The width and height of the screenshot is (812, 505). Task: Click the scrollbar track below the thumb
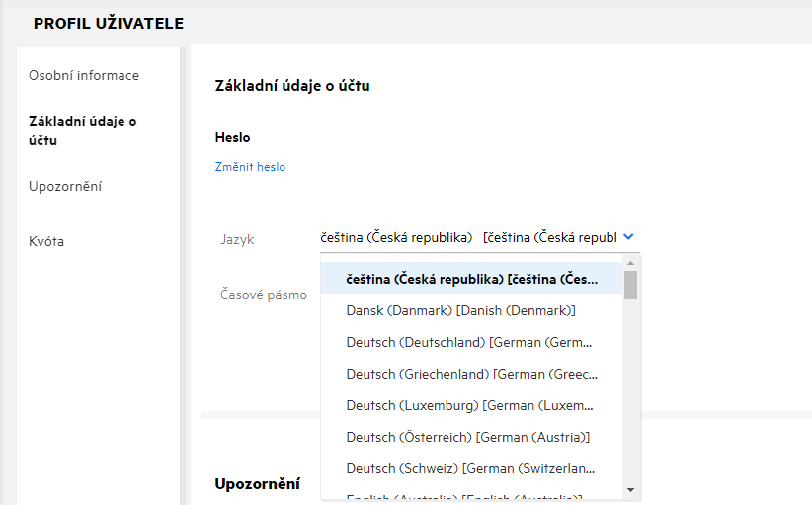pyautogui.click(x=630, y=395)
